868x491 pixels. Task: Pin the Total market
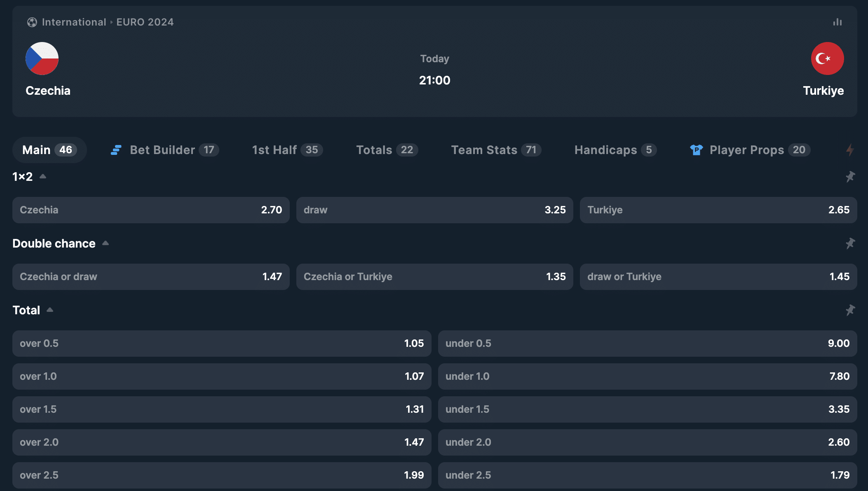(850, 310)
